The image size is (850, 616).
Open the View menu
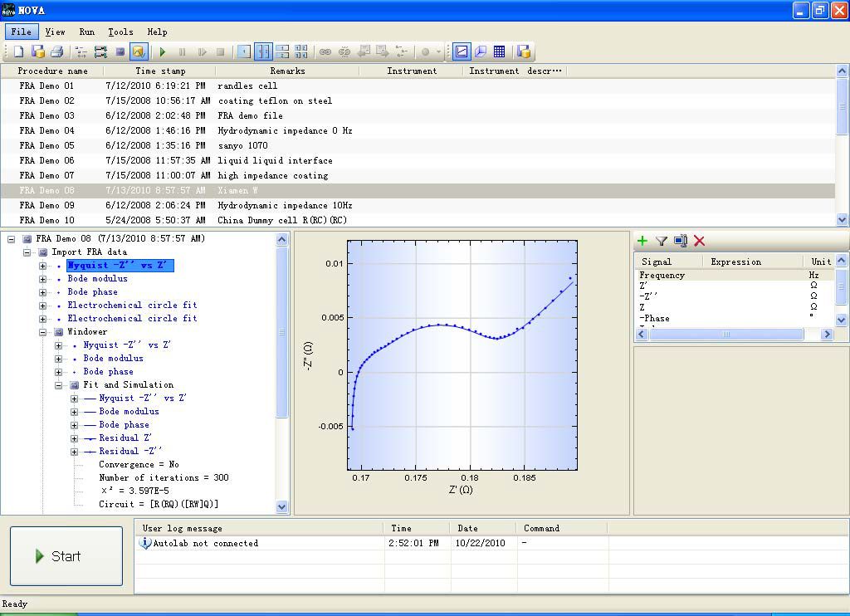coord(55,32)
